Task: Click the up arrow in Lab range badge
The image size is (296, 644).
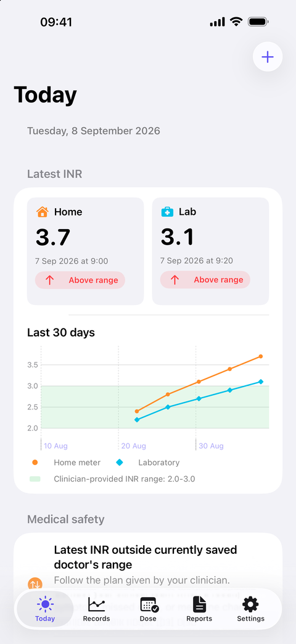Action: click(175, 280)
